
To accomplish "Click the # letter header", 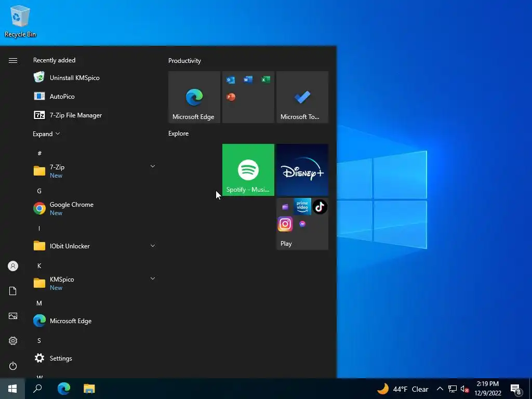I will [39, 153].
